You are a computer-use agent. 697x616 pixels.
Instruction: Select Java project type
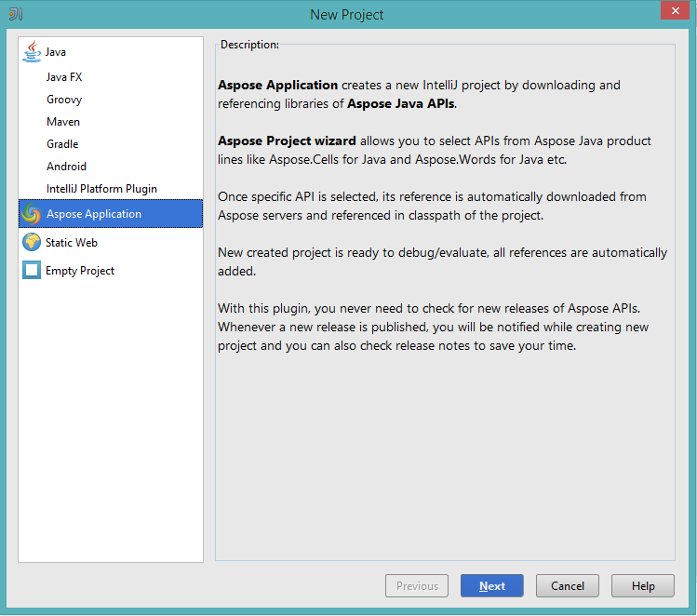point(111,52)
